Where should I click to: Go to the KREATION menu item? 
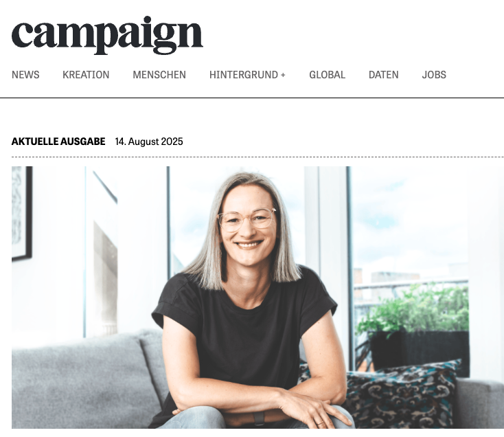click(x=86, y=75)
